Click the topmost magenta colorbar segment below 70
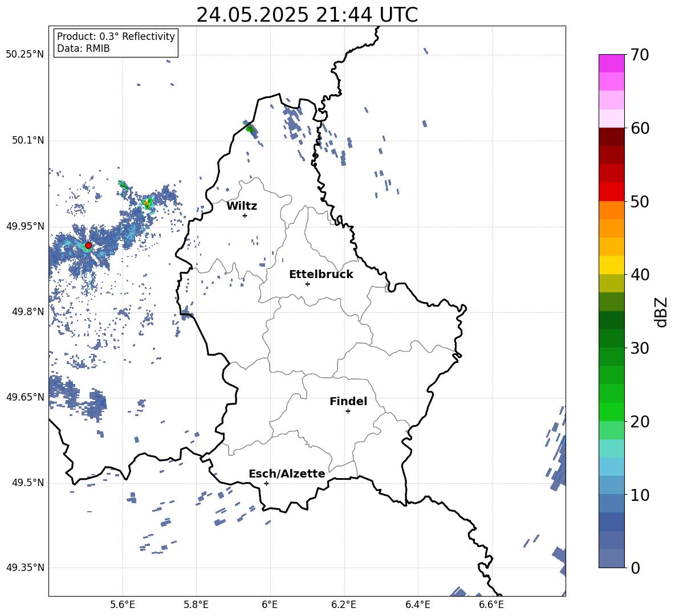675x616 pixels. (611, 63)
